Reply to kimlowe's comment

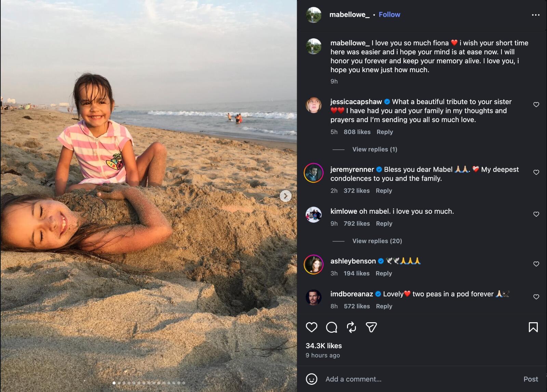(384, 223)
